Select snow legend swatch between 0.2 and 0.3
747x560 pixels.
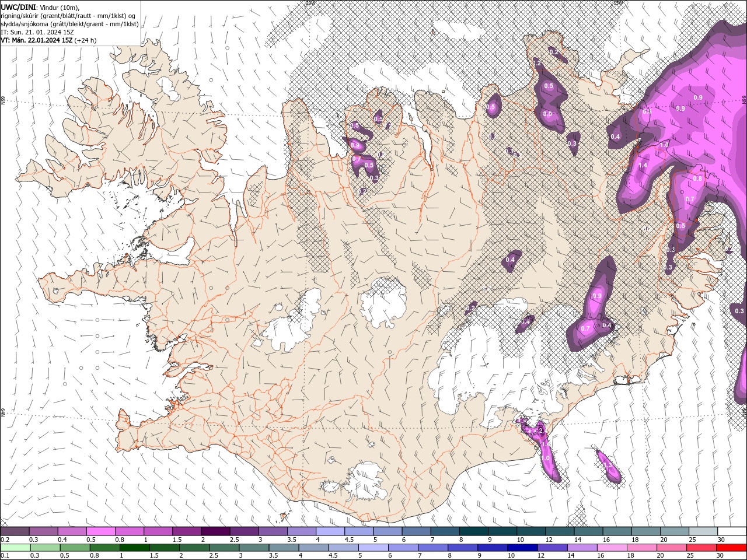15,531
